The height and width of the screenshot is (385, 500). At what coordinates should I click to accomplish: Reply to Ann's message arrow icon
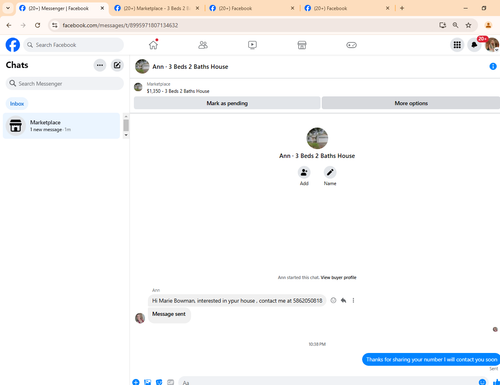(x=343, y=300)
